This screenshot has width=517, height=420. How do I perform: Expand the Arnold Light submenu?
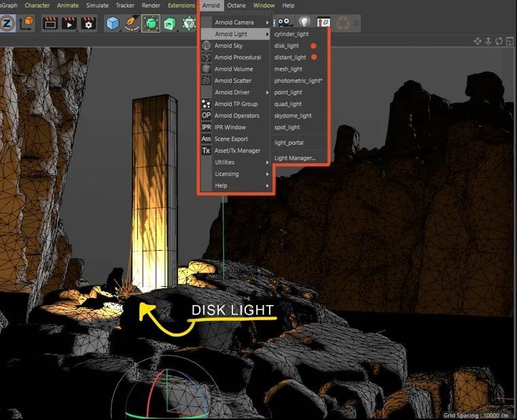(x=236, y=34)
